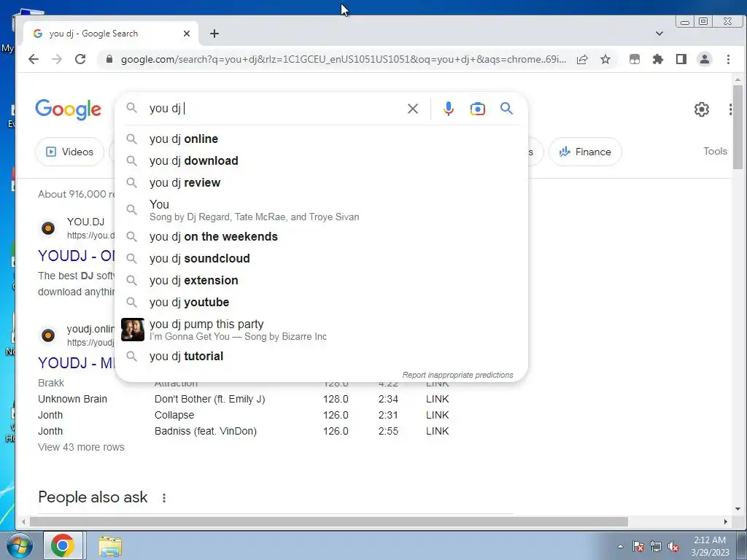Open LINK in the Collapse row
This screenshot has height=560, width=747.
pyautogui.click(x=438, y=415)
